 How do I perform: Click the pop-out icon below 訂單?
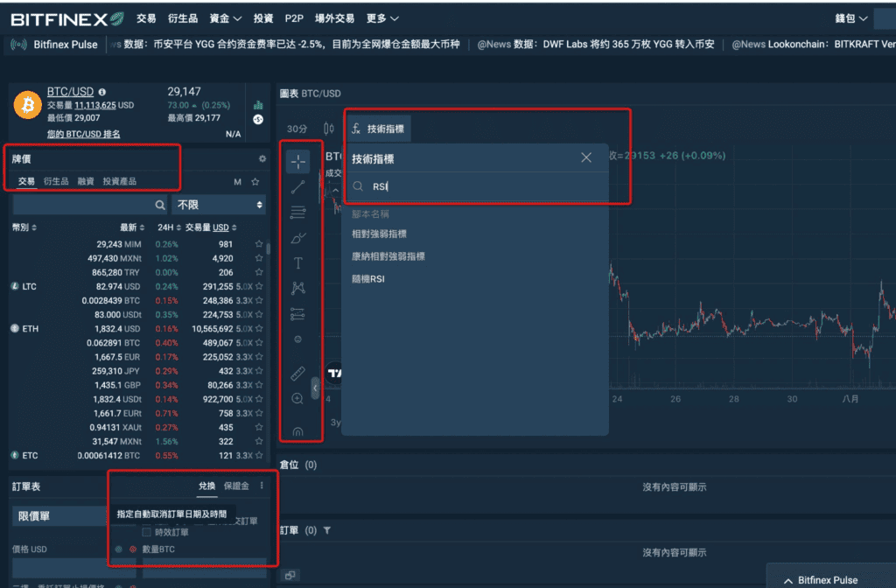pos(290,575)
